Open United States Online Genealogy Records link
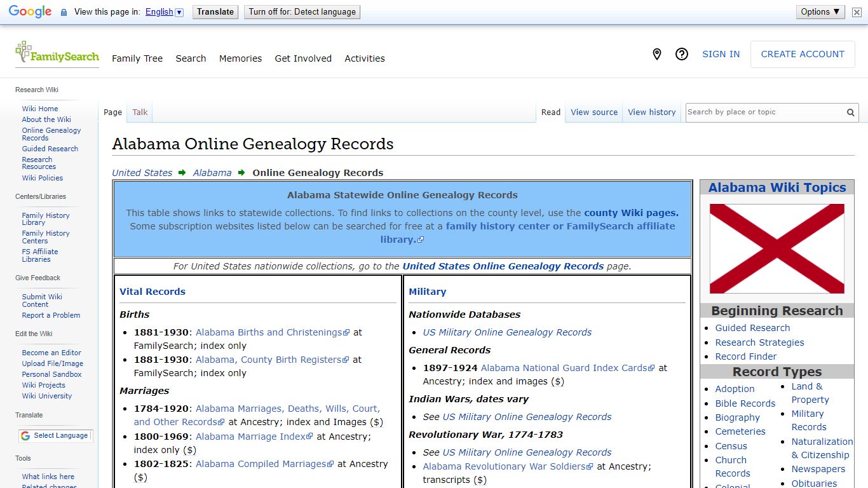The height and width of the screenshot is (488, 868). (x=503, y=266)
